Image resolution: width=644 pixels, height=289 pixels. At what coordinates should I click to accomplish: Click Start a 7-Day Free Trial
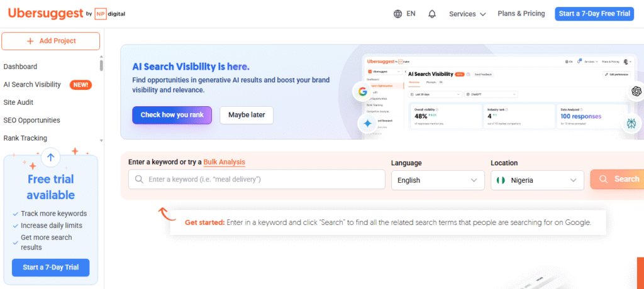pos(594,14)
